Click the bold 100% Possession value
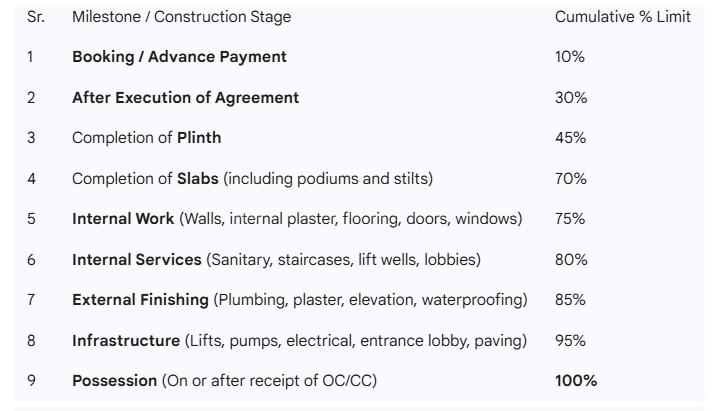 [x=575, y=381]
